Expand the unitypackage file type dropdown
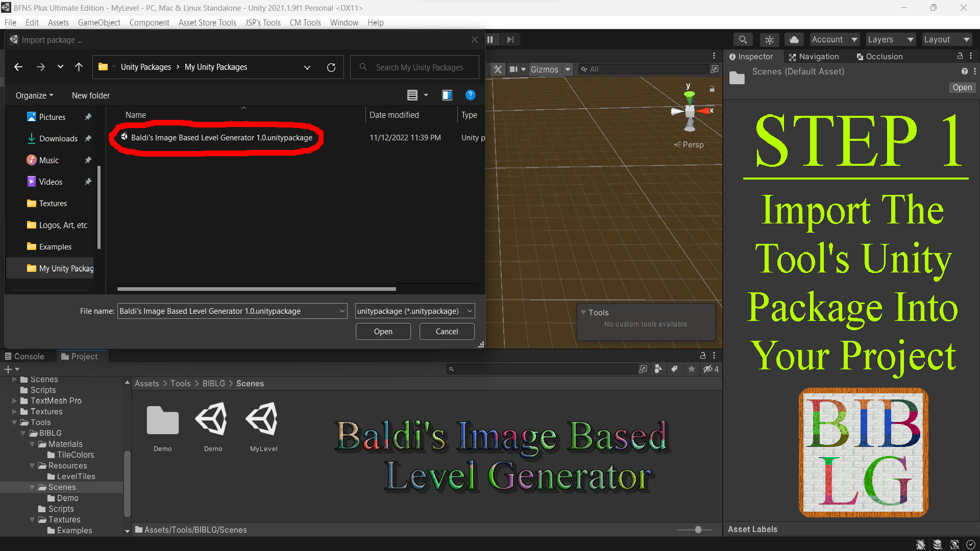This screenshot has height=551, width=980. 469,311
